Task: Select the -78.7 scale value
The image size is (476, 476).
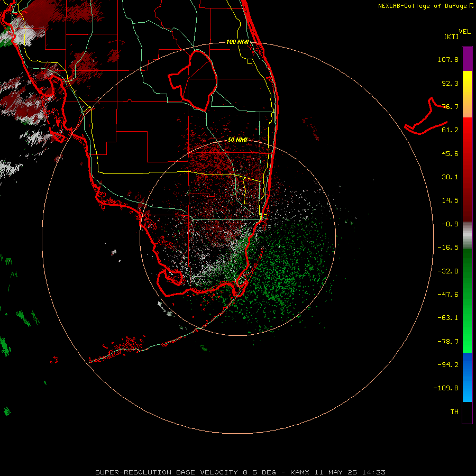Action: pos(448,342)
